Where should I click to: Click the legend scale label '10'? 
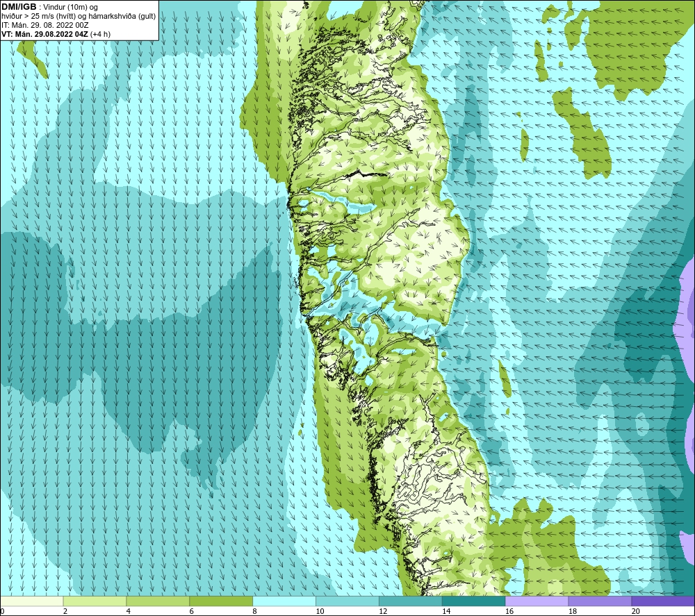tap(320, 612)
